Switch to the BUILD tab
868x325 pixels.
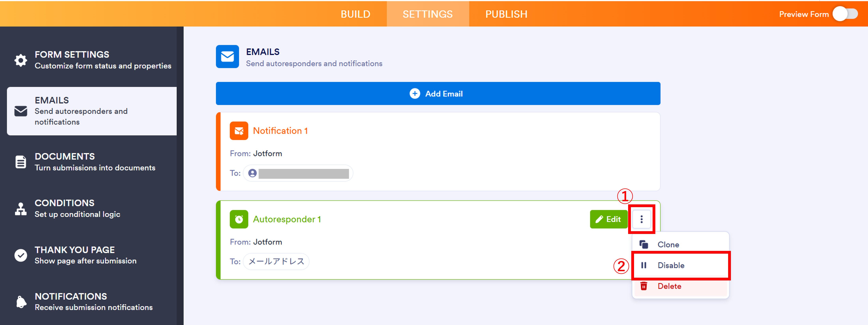coord(355,14)
